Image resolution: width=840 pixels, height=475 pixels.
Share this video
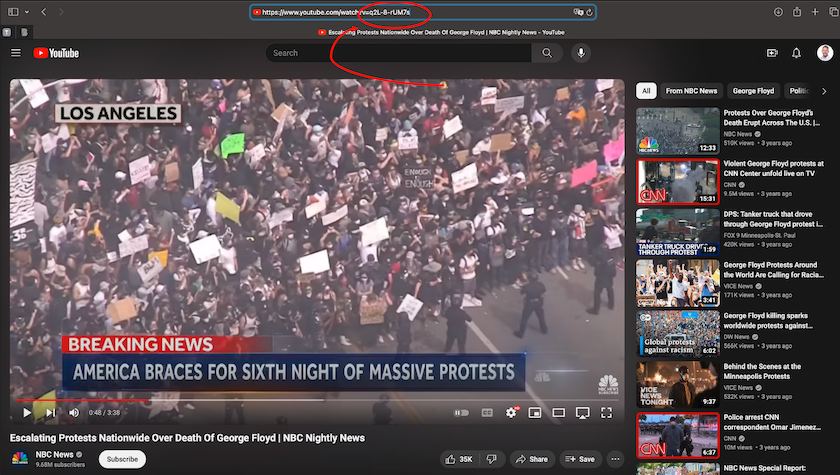click(x=532, y=459)
